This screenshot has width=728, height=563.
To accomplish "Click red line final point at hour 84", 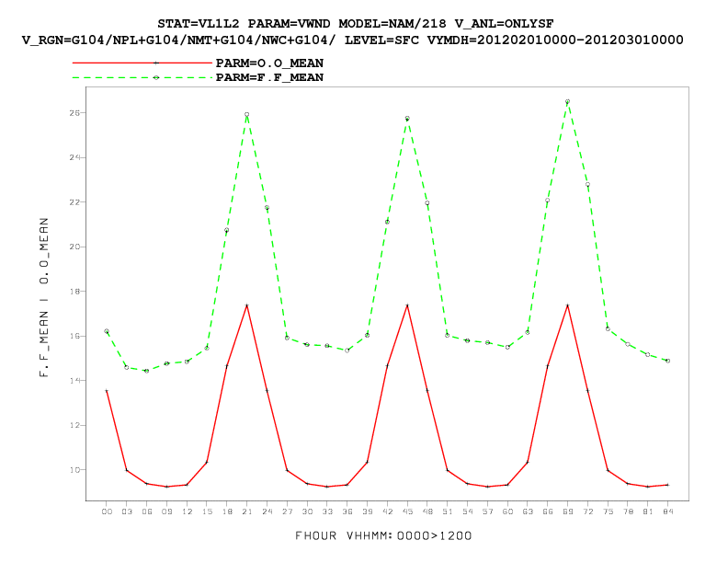I will coord(667,485).
